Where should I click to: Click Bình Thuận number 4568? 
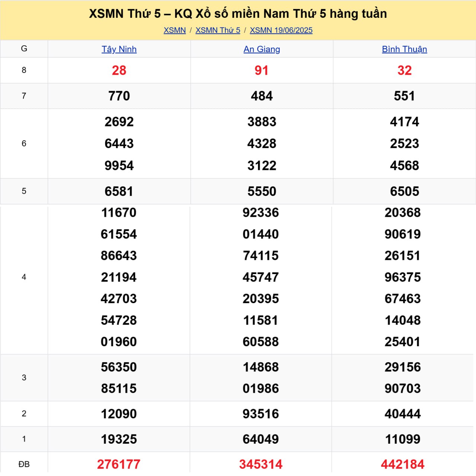coord(405,165)
